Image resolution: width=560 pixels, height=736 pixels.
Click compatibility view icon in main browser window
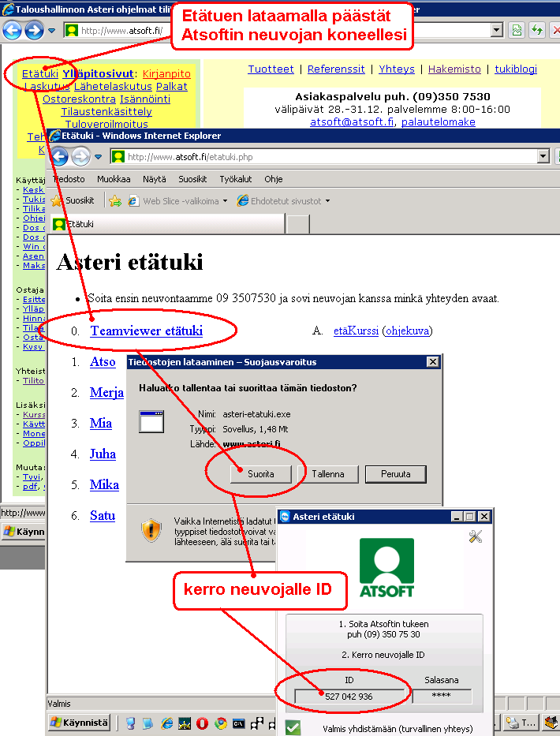pos(517,31)
